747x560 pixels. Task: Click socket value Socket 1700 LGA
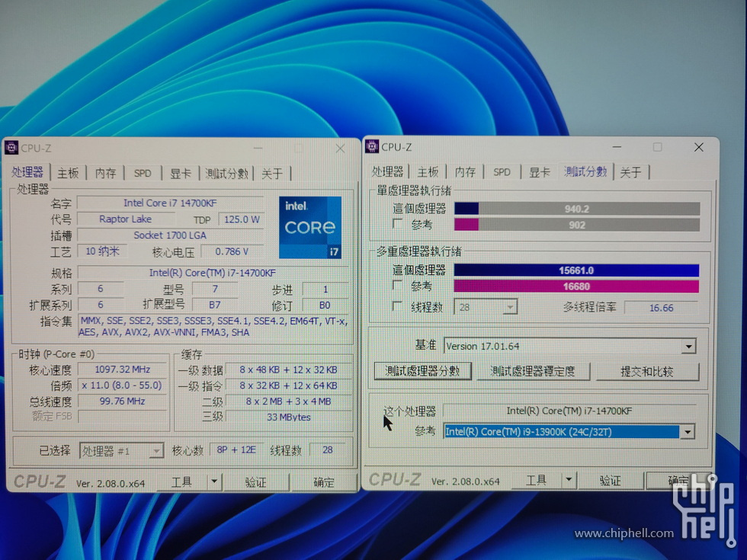pyautogui.click(x=170, y=235)
